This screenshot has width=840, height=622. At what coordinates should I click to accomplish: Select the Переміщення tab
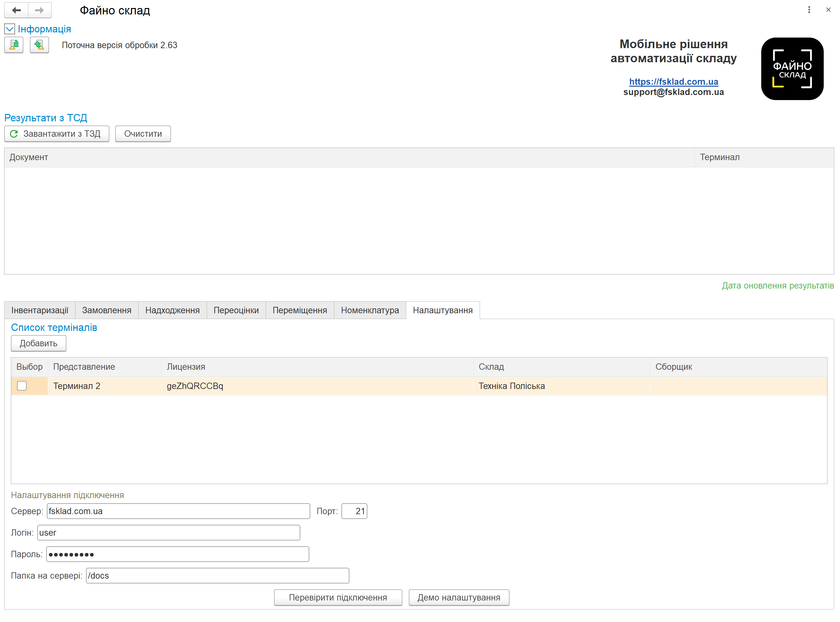(x=300, y=310)
